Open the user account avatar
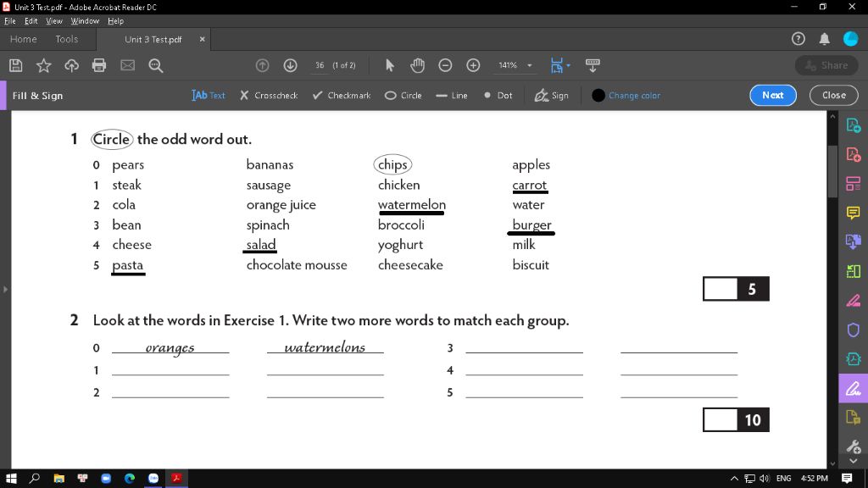868x488 pixels. 850,39
